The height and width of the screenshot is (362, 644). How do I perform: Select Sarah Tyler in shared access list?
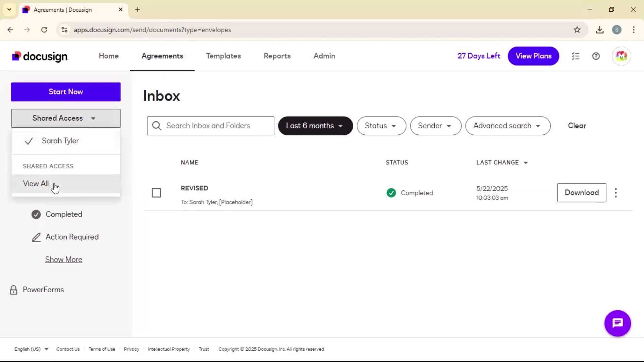(60, 141)
